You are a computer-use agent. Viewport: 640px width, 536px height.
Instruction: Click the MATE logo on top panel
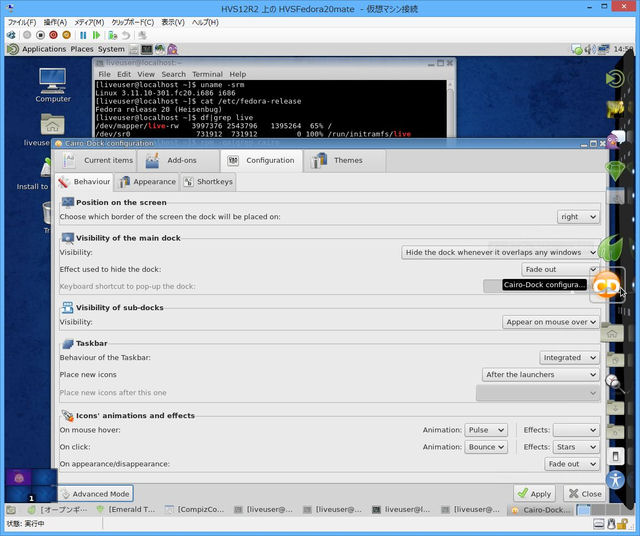click(x=13, y=49)
